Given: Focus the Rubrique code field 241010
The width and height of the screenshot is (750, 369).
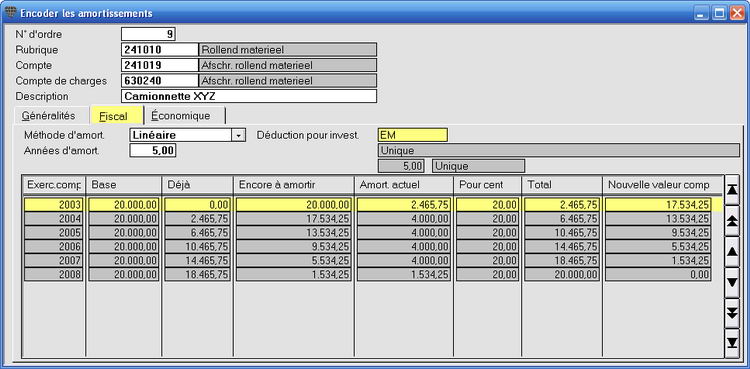Looking at the screenshot, I should pyautogui.click(x=160, y=50).
